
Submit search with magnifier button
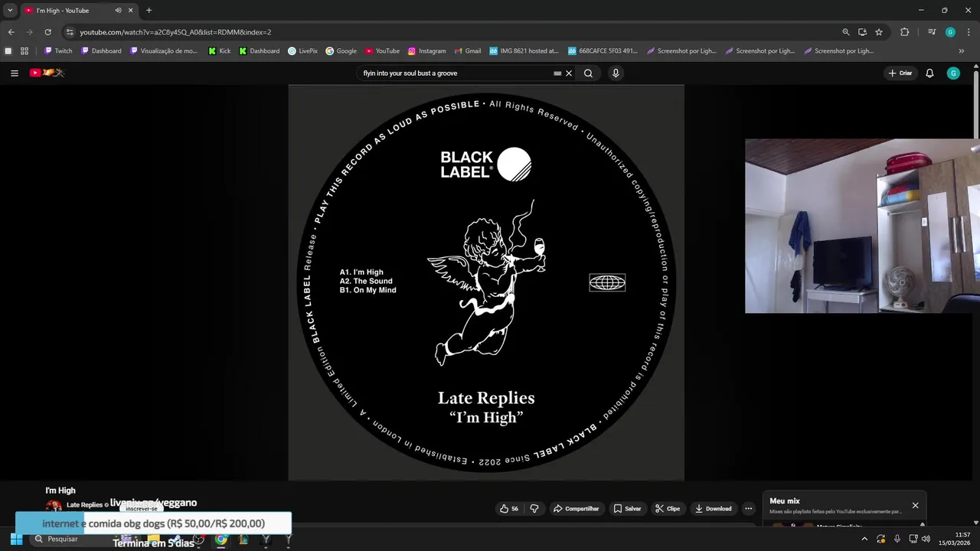coord(588,73)
